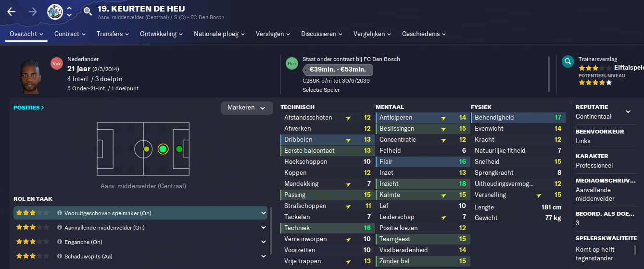The width and height of the screenshot is (644, 269).
Task: Select the central midfielder position dot
Action: coord(147,149)
